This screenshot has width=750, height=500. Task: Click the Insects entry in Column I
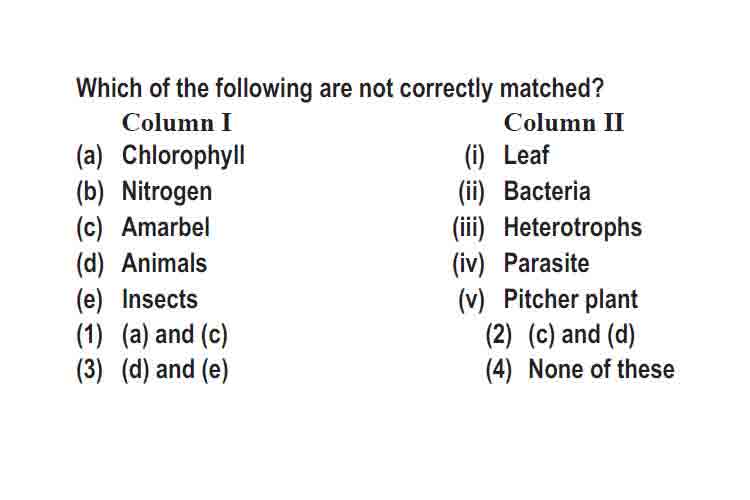(160, 300)
